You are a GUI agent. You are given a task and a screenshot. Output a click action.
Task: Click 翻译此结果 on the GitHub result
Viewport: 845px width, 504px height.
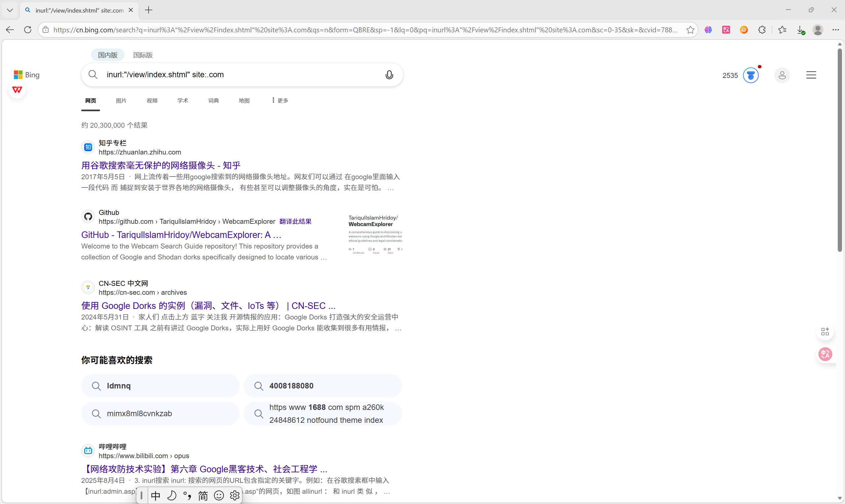[295, 221]
